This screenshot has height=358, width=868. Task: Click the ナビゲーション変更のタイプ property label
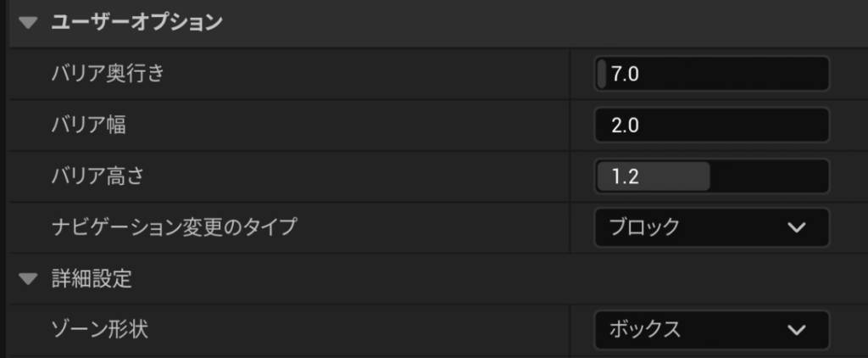175,227
